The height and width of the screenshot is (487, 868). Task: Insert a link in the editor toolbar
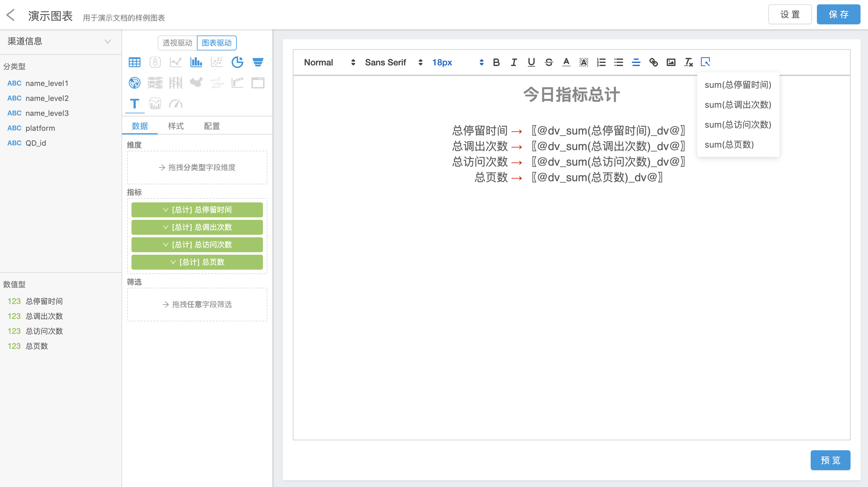click(x=653, y=62)
